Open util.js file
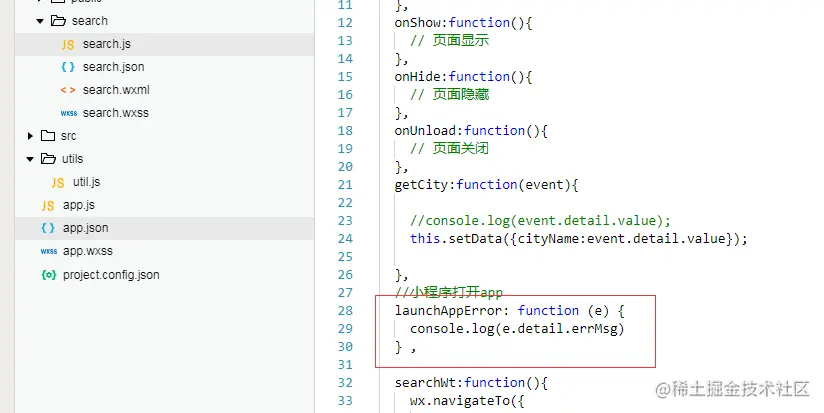824x413 pixels. (87, 182)
